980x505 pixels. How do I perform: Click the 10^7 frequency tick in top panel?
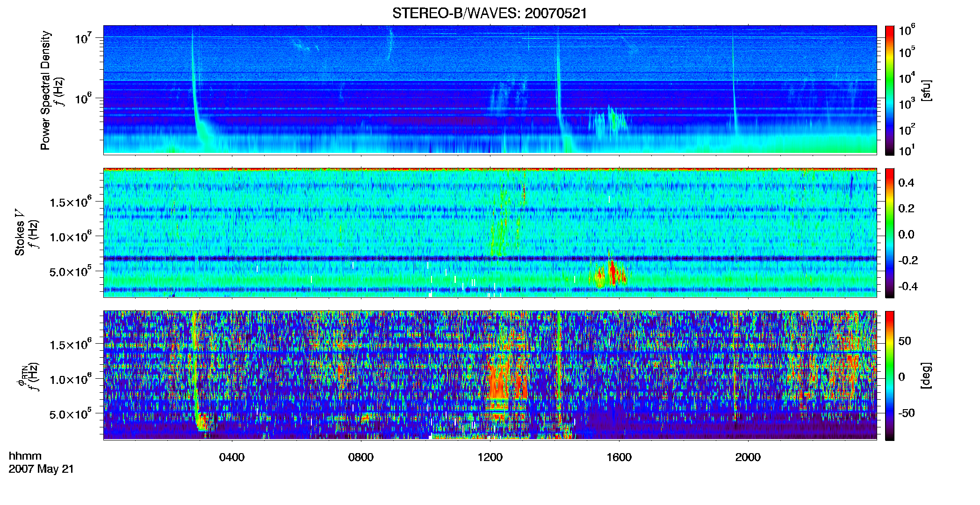click(83, 38)
